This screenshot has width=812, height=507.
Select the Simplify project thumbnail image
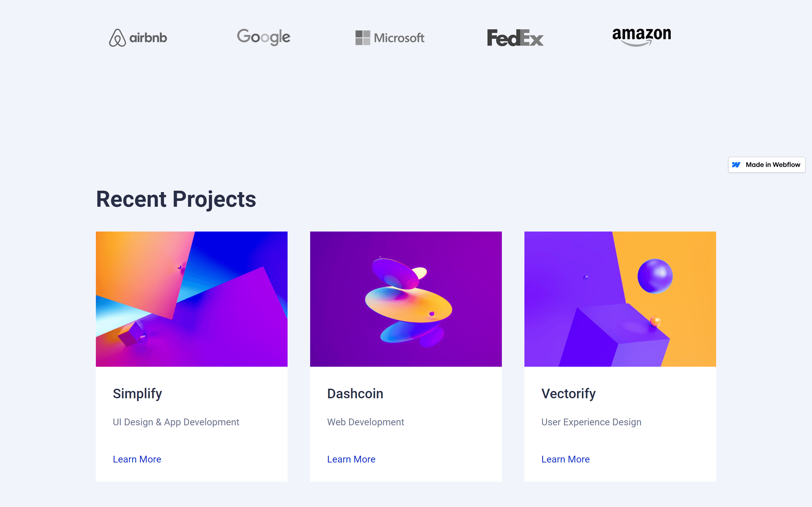click(x=192, y=299)
